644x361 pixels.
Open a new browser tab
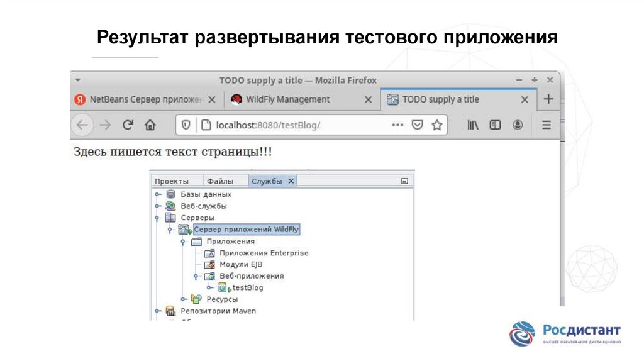pos(548,99)
